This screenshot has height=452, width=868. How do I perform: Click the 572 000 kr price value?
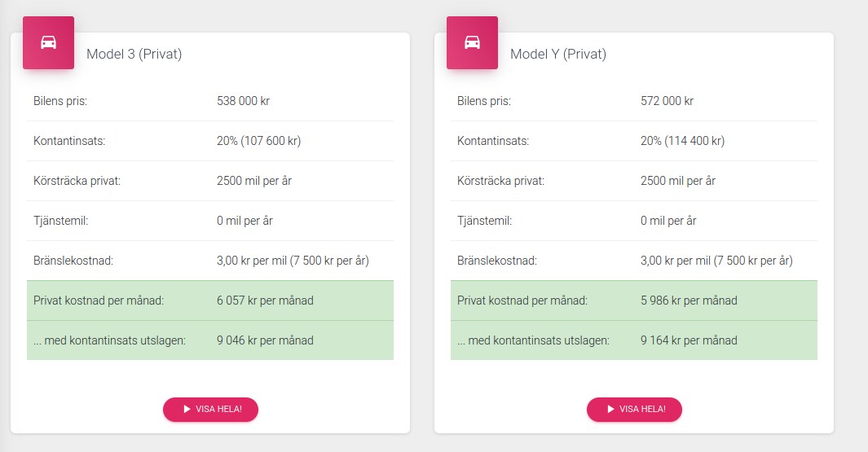(667, 102)
